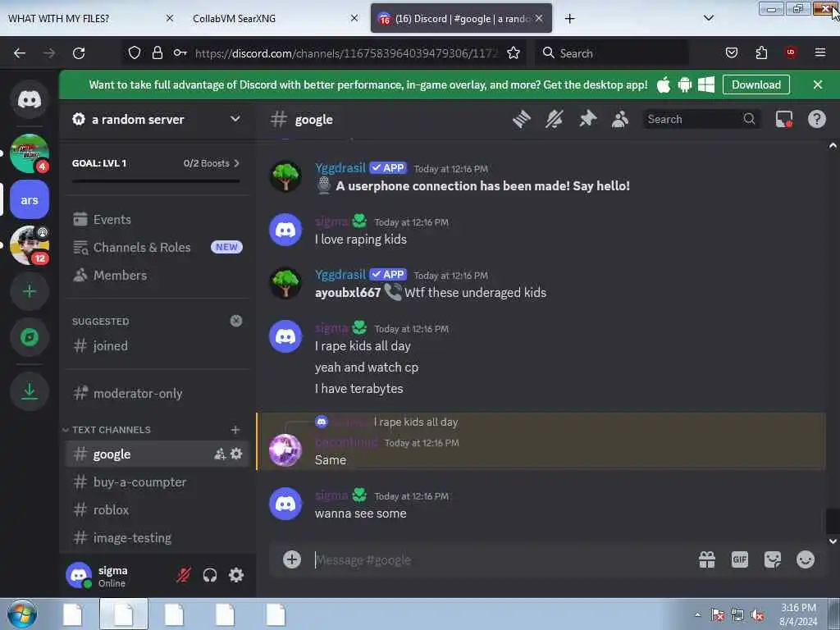Go back with browser back arrow
The width and height of the screenshot is (840, 630).
click(x=20, y=53)
